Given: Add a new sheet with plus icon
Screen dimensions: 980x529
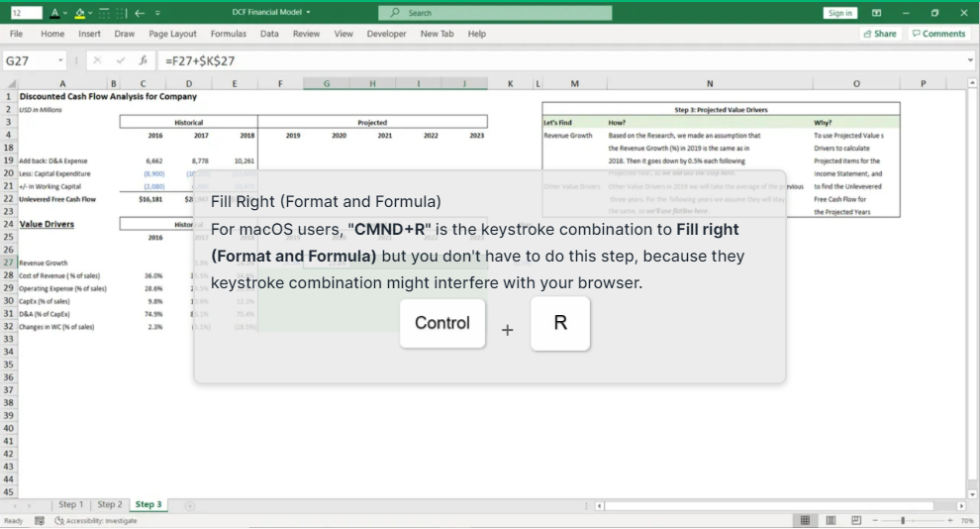Looking at the screenshot, I should [190, 505].
